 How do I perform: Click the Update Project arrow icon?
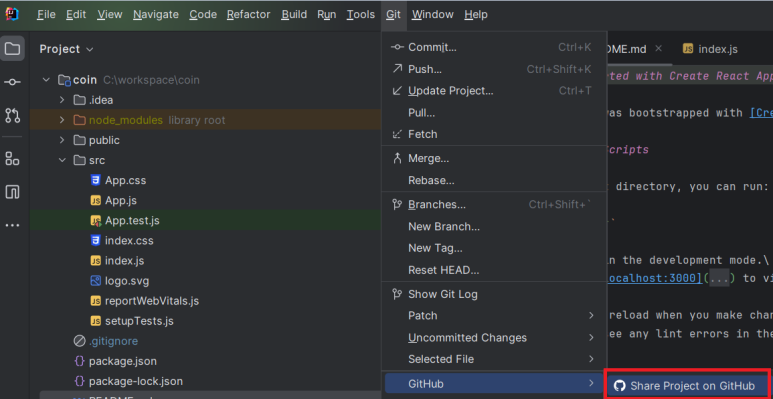click(397, 91)
